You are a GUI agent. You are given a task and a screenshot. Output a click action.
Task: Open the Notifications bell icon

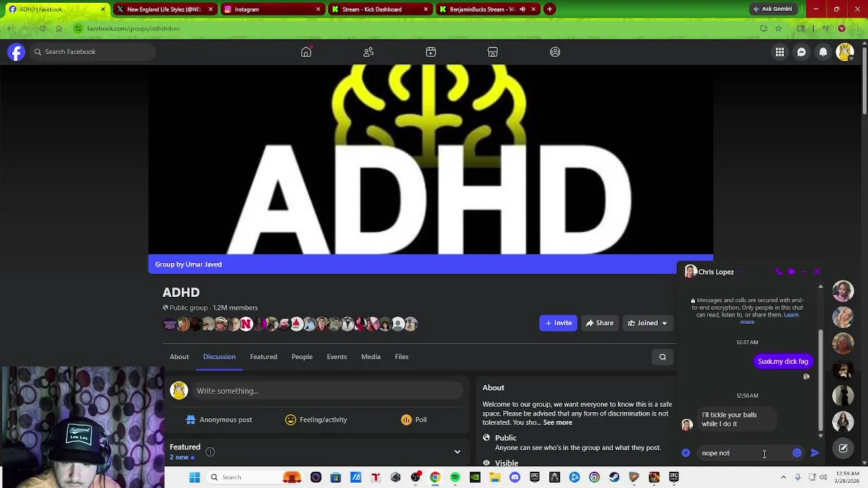[823, 52]
